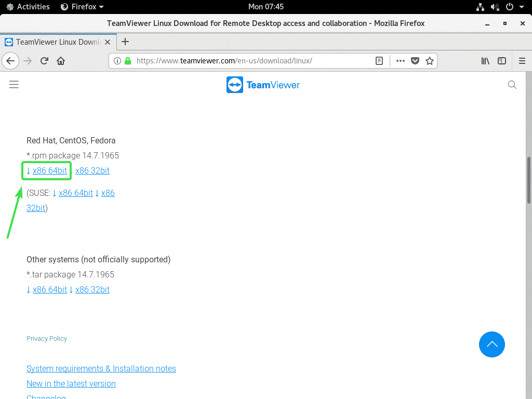Download the tar x86 32bit package

[92, 290]
